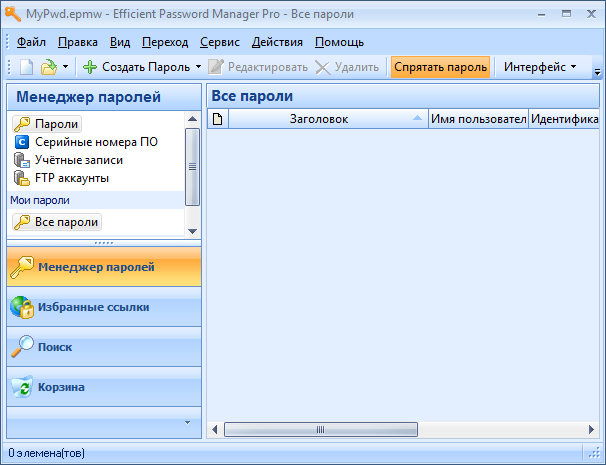Expand navigation pane options chevron at bottom
606x465 pixels.
[x=186, y=422]
